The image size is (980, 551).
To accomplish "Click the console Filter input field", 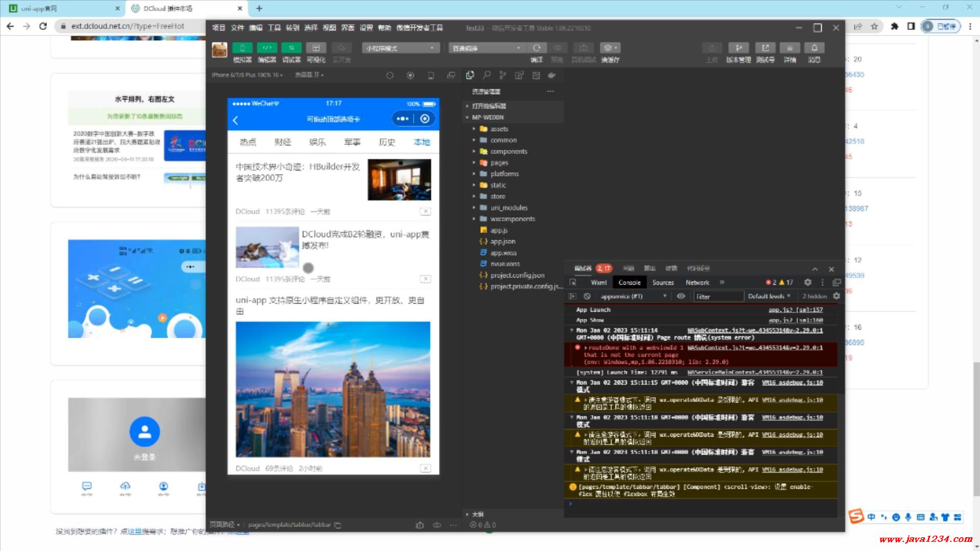I will coord(718,296).
